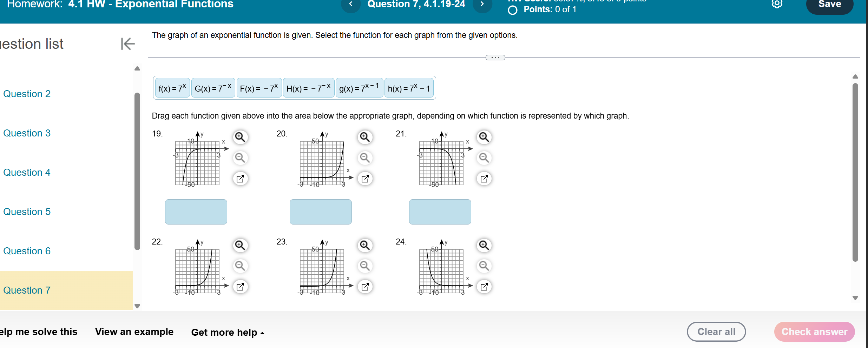The width and height of the screenshot is (868, 348).
Task: Open the homework settings gear
Action: [777, 5]
